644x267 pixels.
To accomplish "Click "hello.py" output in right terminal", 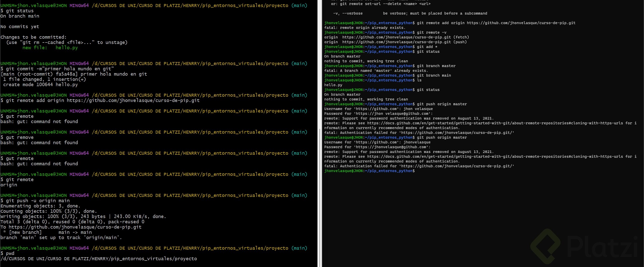I will (333, 85).
